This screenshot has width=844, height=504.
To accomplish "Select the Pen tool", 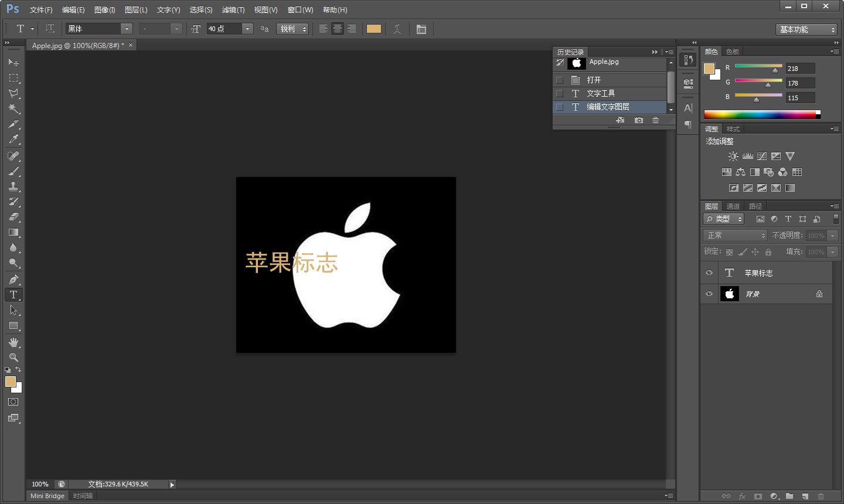I will click(x=13, y=280).
